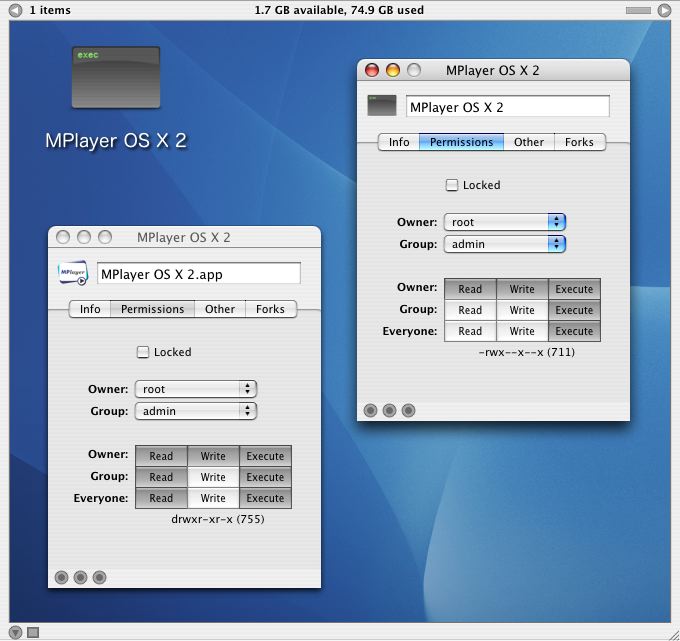Switch to Info tab in .app window

(x=90, y=309)
